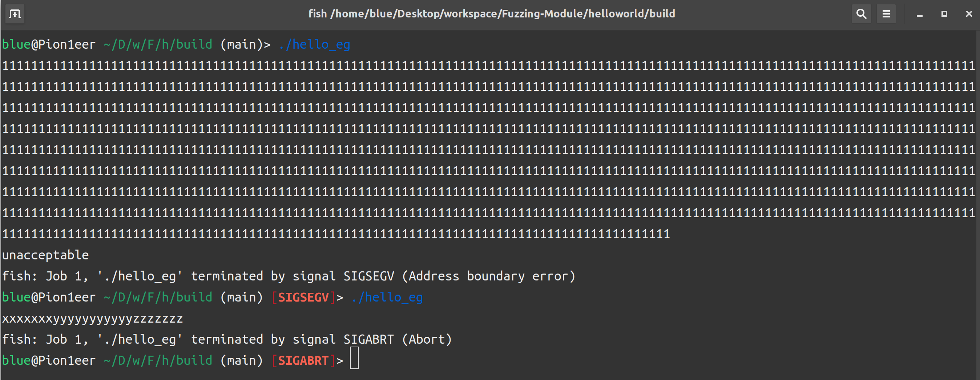Viewport: 980px width, 380px height.
Task: Open a new terminal tab
Action: tap(15, 14)
